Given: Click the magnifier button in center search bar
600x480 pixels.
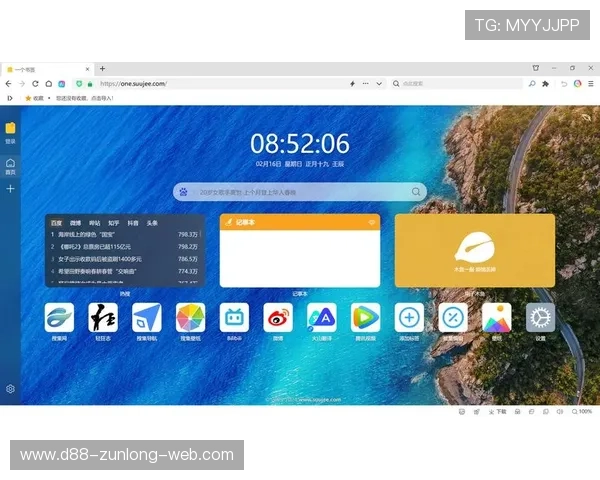Looking at the screenshot, I should click(x=416, y=192).
